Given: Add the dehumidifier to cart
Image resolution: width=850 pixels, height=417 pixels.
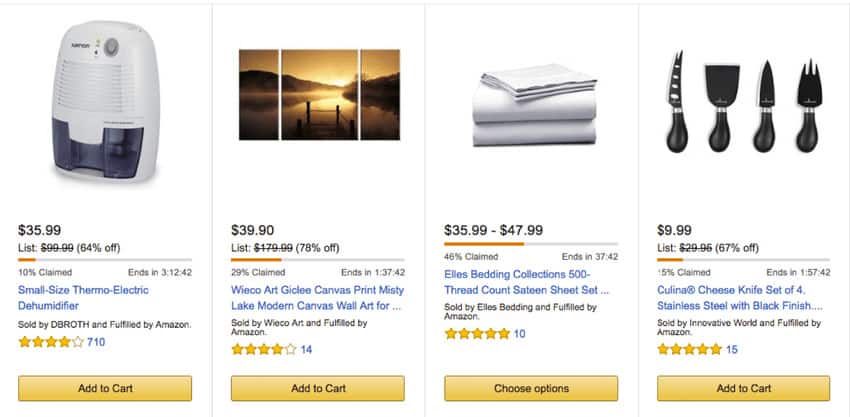Looking at the screenshot, I should (105, 388).
